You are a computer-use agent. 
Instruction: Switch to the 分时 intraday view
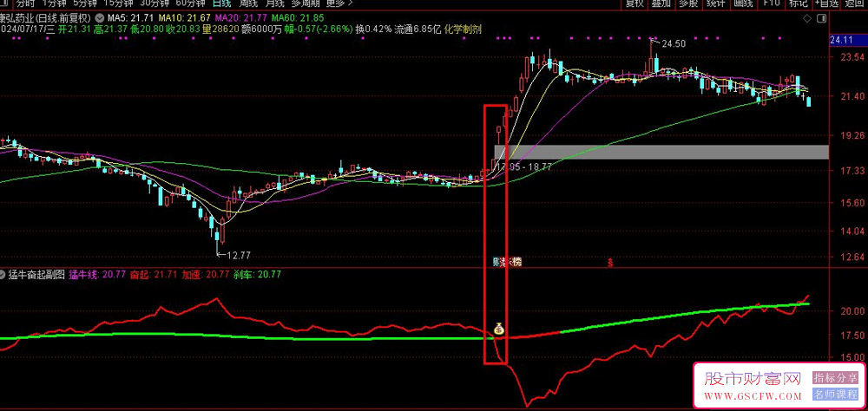(25, 3)
